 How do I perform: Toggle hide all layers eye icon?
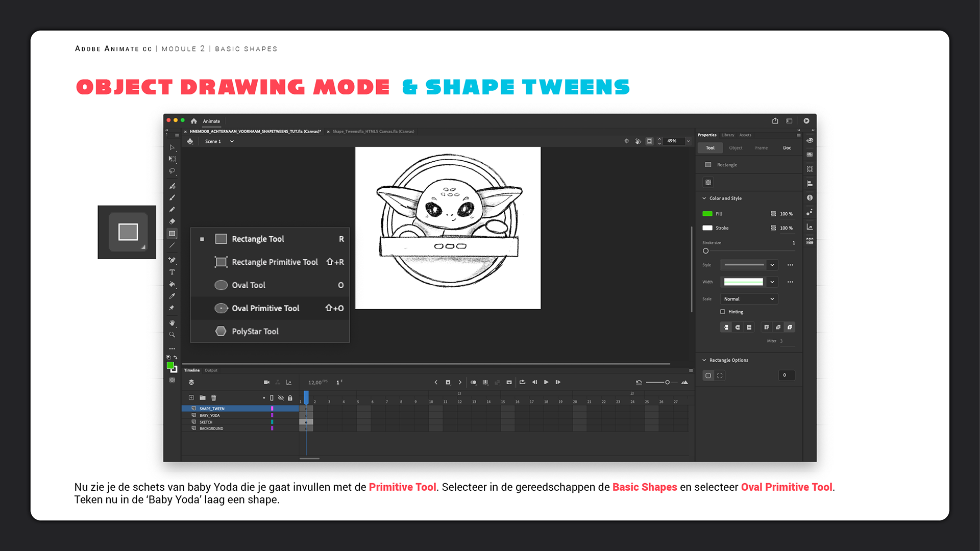coord(281,397)
